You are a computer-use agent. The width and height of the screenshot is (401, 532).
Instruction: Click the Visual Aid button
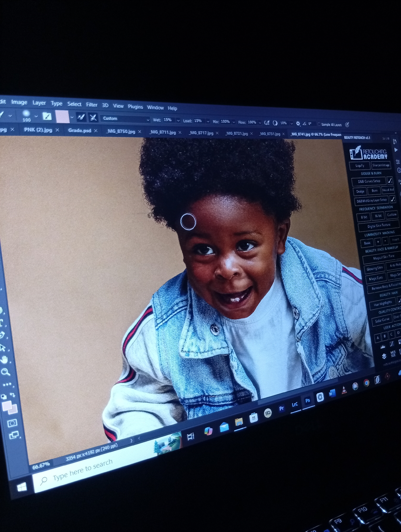[x=388, y=190]
